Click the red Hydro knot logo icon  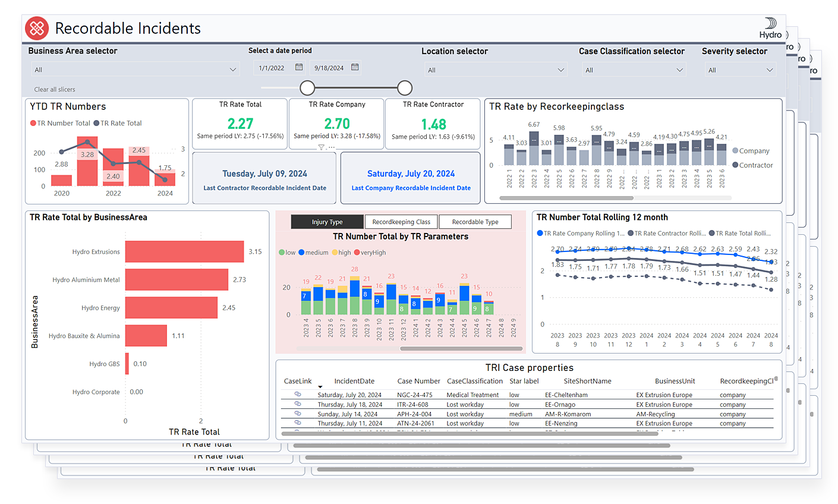click(x=37, y=28)
